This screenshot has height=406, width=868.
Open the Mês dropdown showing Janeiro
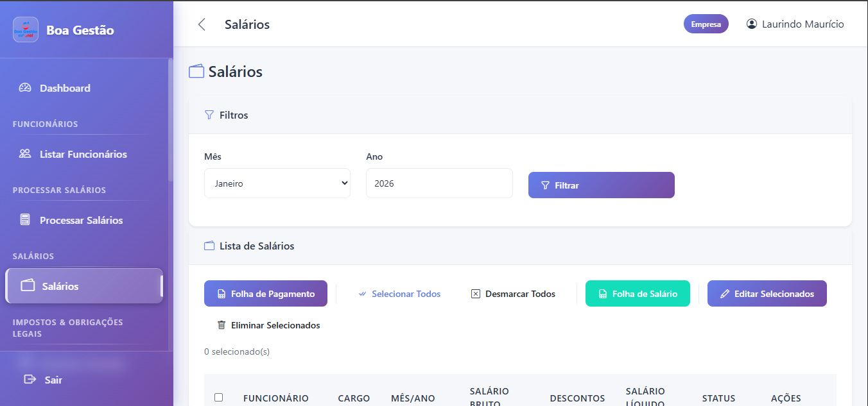tap(277, 183)
